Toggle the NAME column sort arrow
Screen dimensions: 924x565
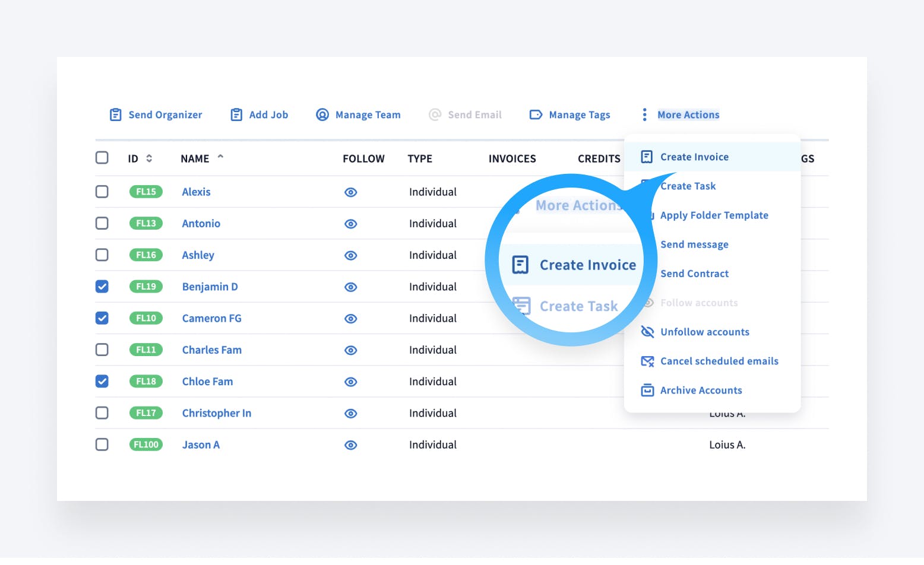pos(221,157)
